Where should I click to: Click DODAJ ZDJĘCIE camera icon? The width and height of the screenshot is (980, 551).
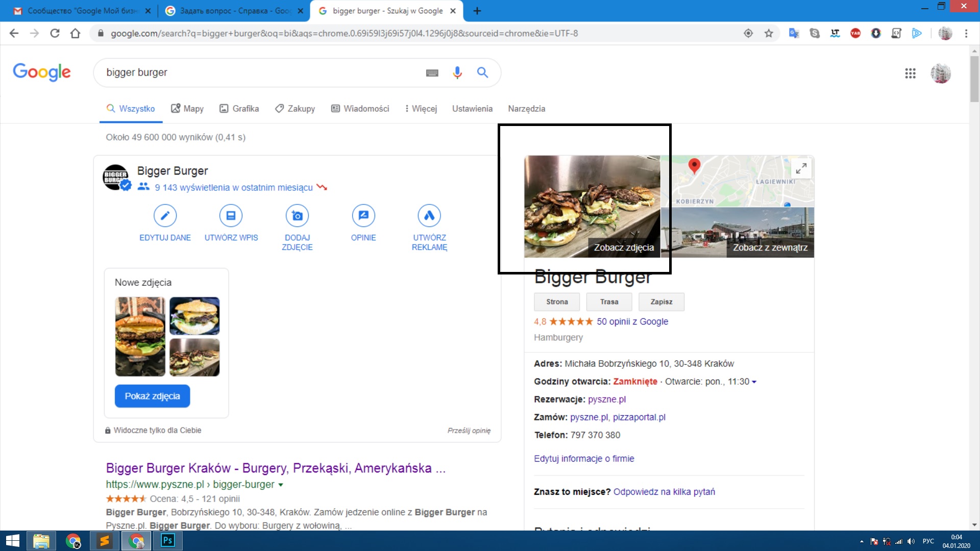pos(297,216)
